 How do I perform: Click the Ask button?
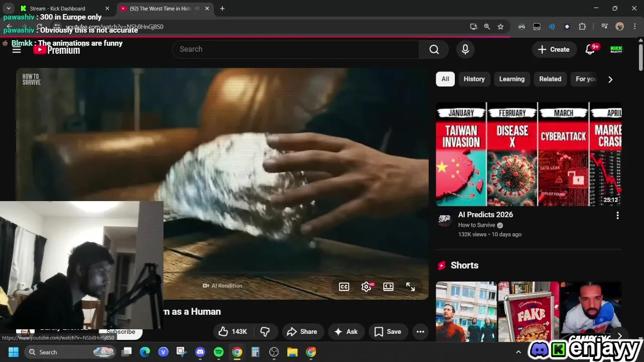(346, 331)
